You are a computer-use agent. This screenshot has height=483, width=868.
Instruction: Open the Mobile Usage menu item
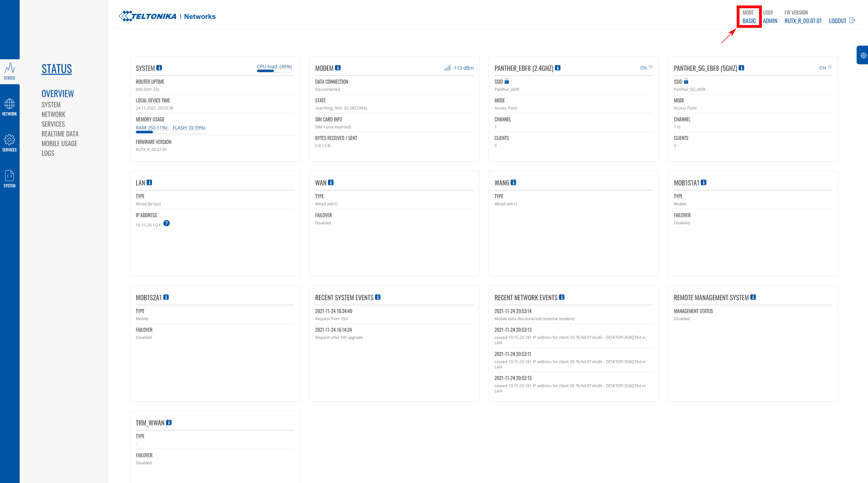pyautogui.click(x=59, y=143)
